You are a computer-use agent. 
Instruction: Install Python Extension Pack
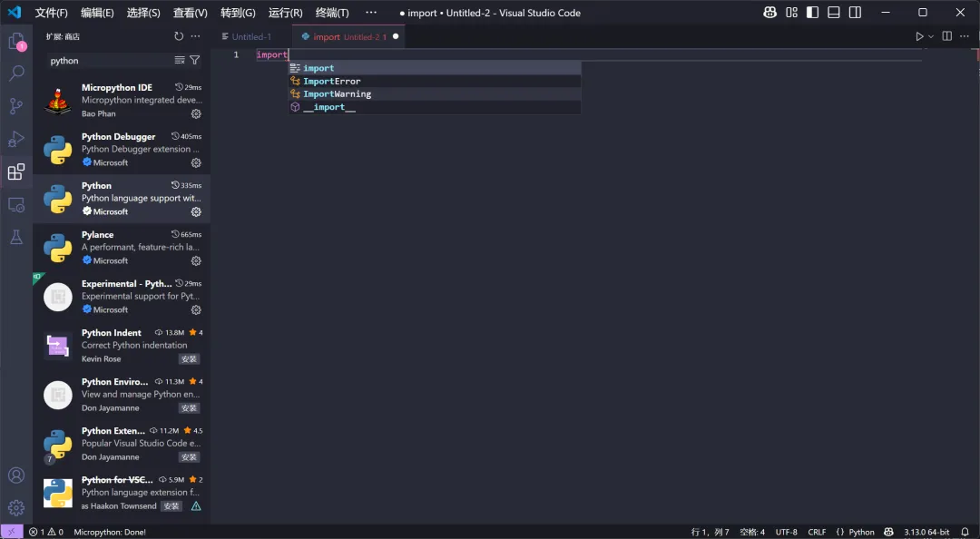click(x=189, y=457)
